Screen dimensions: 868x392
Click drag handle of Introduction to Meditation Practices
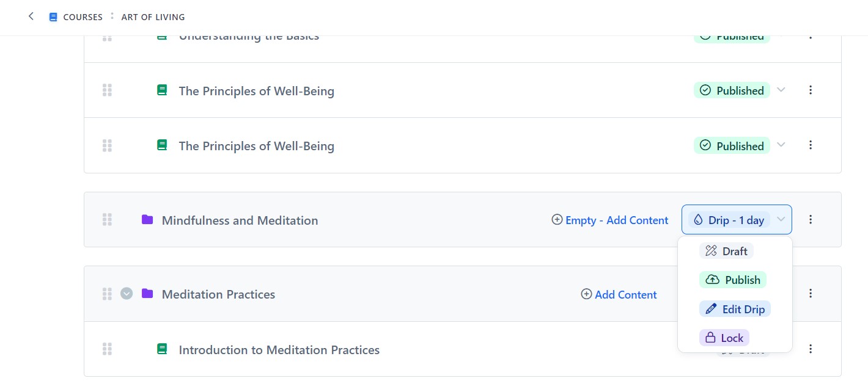107,349
